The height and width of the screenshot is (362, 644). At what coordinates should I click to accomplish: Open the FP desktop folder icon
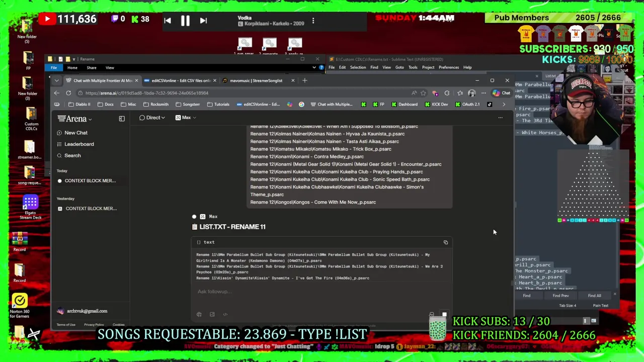tap(28, 60)
